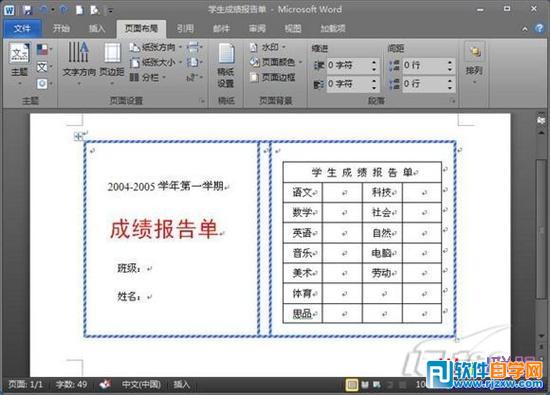Click 字数 49 word count
The image size is (550, 395).
click(71, 384)
